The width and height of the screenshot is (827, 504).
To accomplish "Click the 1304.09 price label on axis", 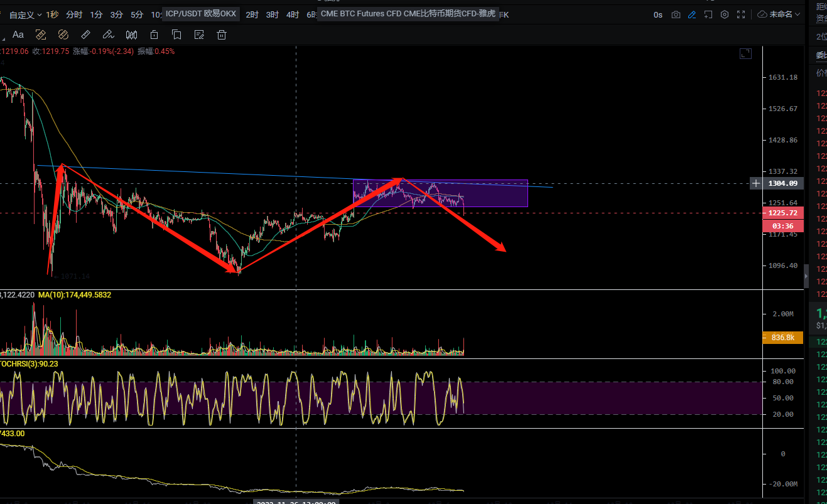I will click(x=781, y=183).
